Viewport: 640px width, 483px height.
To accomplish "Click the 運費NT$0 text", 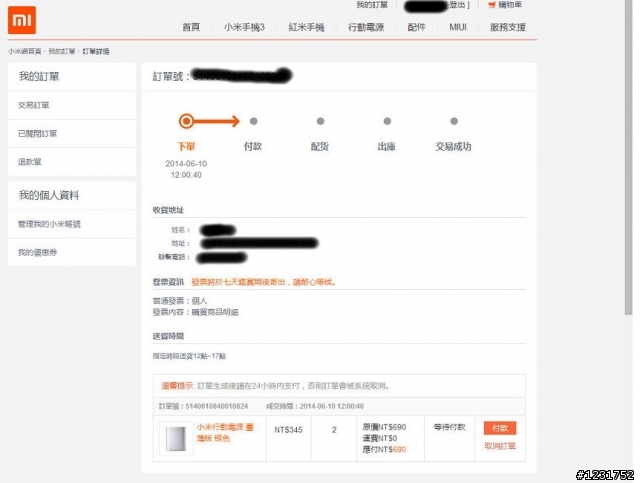I will [x=380, y=438].
